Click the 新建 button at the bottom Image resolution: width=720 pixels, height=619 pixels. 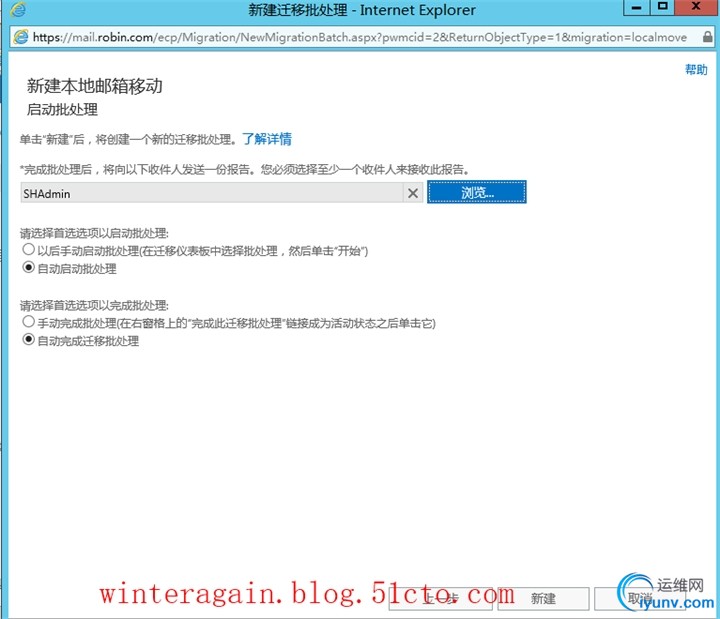[x=543, y=598]
